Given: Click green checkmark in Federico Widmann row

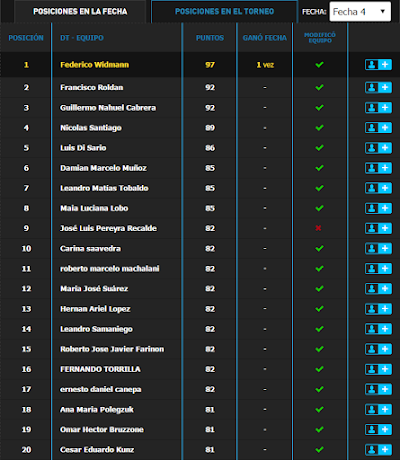Looking at the screenshot, I should tap(319, 65).
